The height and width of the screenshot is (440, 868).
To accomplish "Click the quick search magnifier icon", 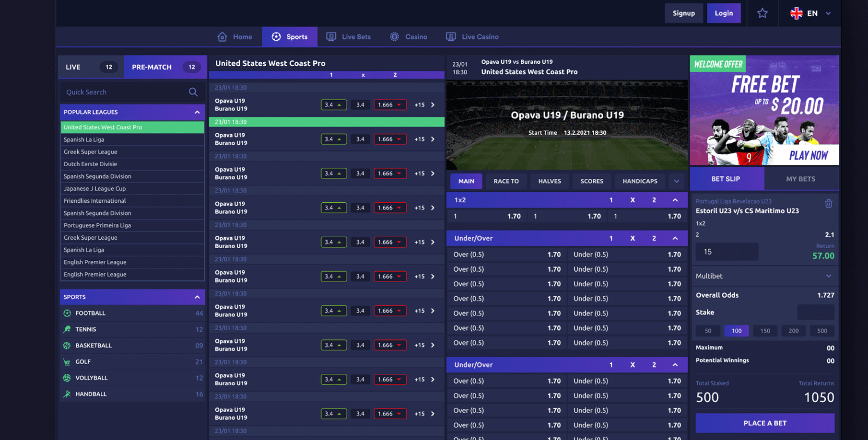I will pyautogui.click(x=193, y=92).
